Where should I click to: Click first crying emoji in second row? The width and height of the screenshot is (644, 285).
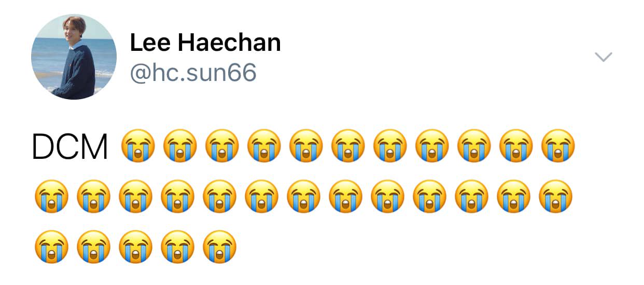tap(51, 196)
